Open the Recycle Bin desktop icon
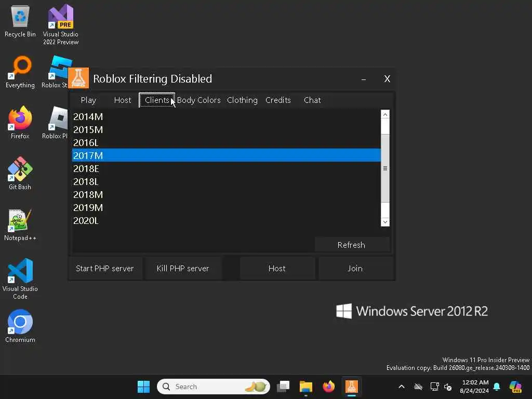 click(20, 21)
